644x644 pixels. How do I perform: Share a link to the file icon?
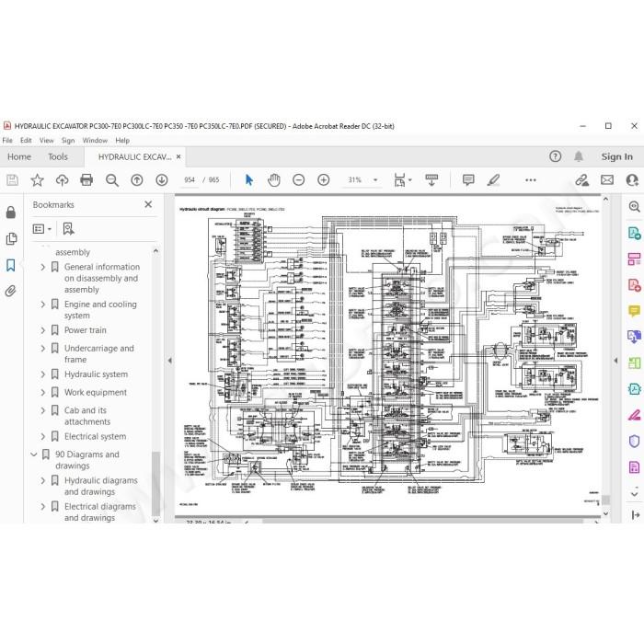point(582,180)
